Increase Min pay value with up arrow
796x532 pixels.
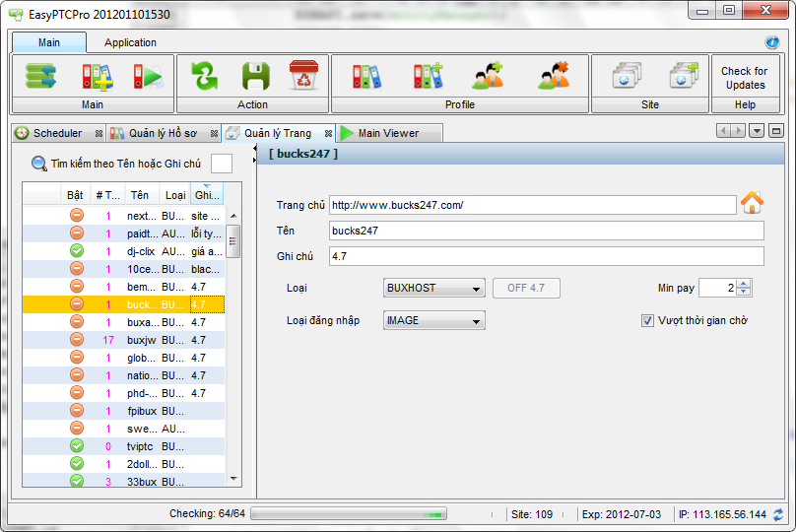pos(743,284)
